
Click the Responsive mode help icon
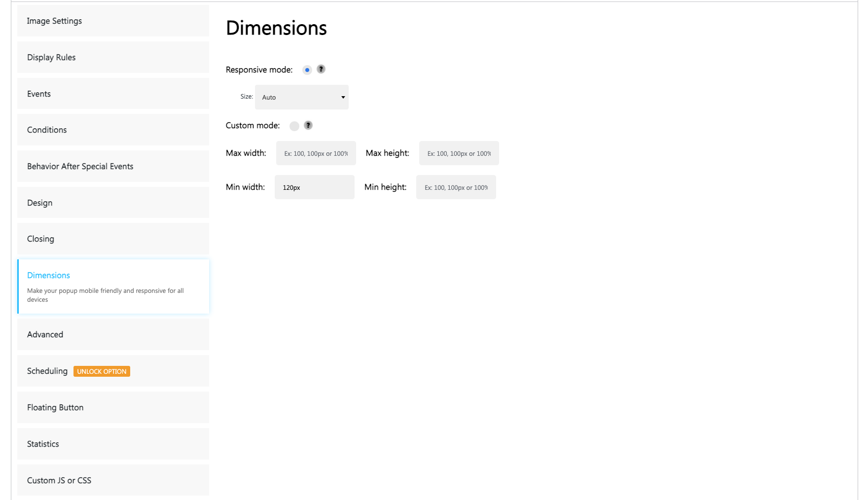pyautogui.click(x=321, y=69)
